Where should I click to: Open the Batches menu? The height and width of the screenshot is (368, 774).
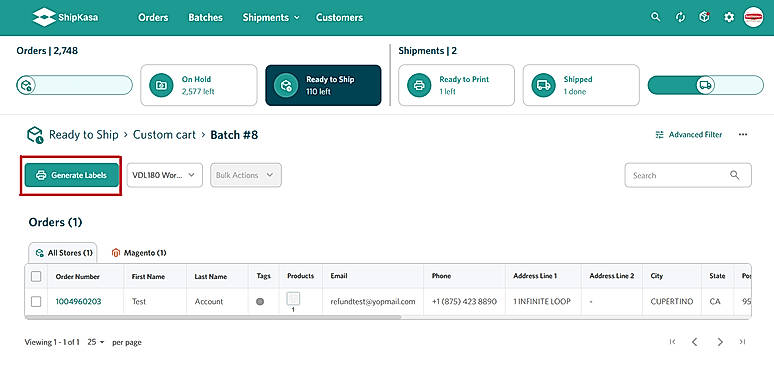point(205,17)
